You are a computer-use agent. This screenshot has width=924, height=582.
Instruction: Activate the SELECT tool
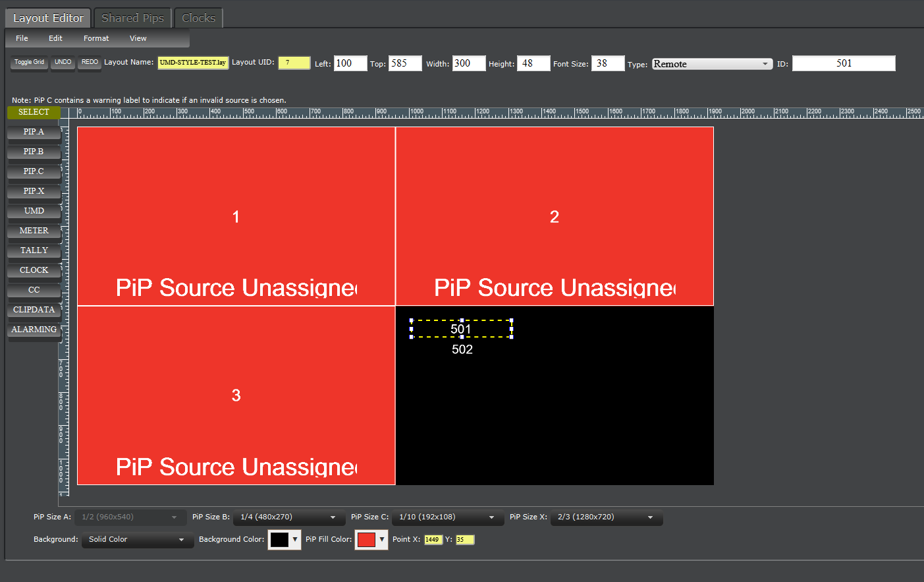[34, 112]
